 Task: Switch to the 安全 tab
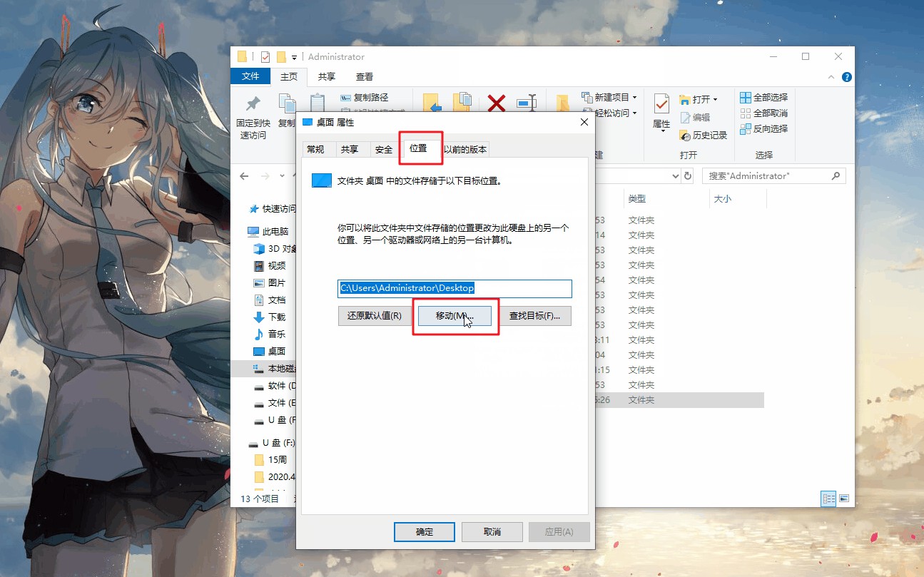pos(384,149)
